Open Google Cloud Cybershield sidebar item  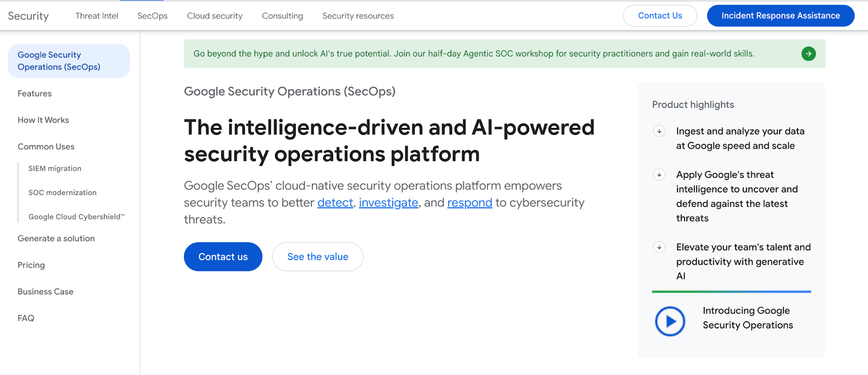(76, 217)
